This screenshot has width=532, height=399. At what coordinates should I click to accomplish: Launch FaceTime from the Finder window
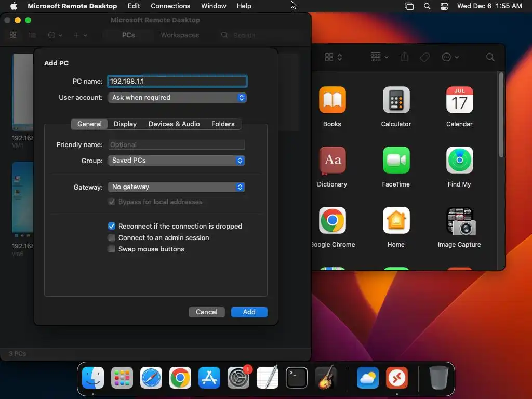coord(396,160)
